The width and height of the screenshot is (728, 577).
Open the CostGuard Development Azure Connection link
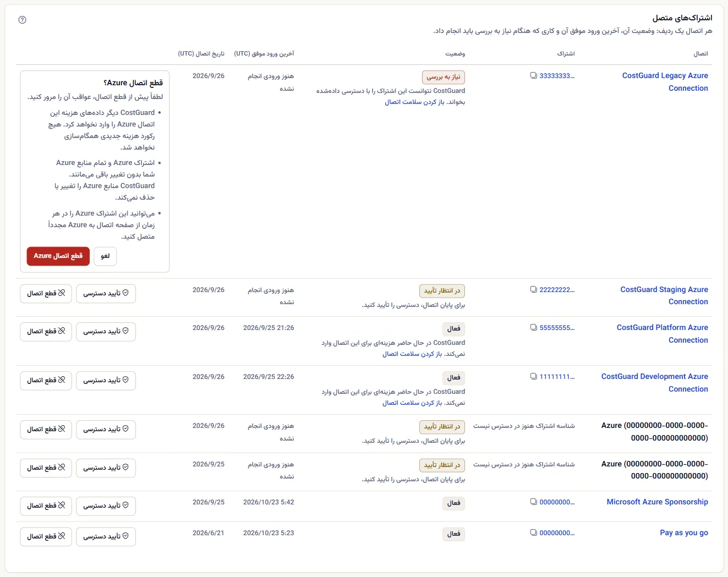tap(655, 383)
